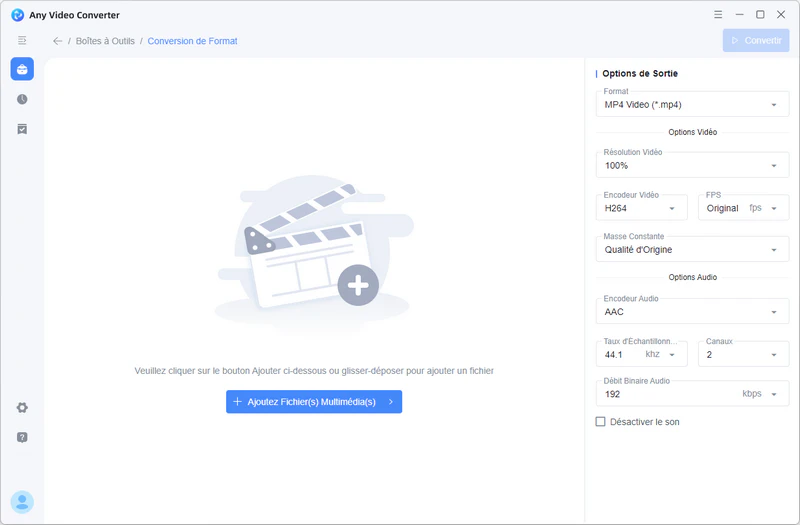
Task: Open the history clock icon in sidebar
Action: (22, 99)
